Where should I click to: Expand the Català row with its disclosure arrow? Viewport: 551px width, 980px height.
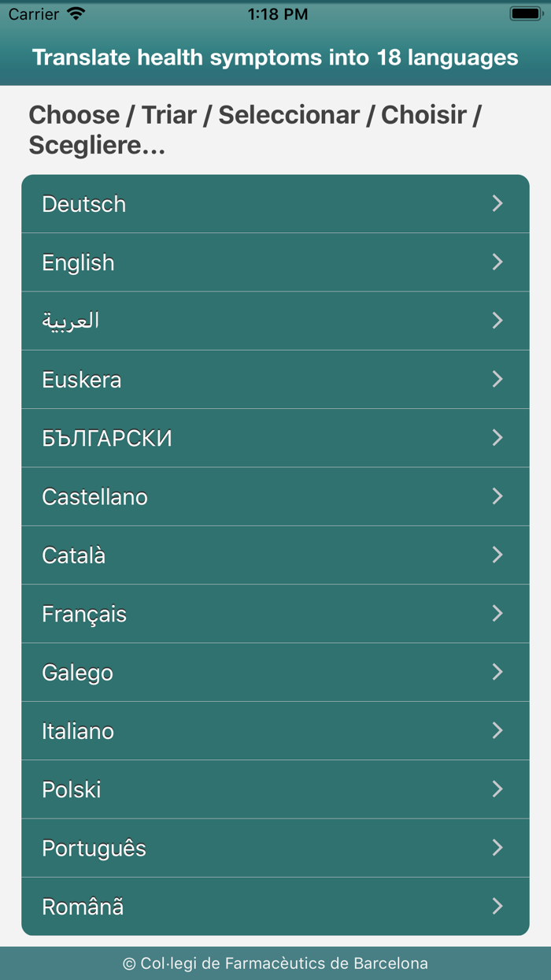[x=497, y=555]
